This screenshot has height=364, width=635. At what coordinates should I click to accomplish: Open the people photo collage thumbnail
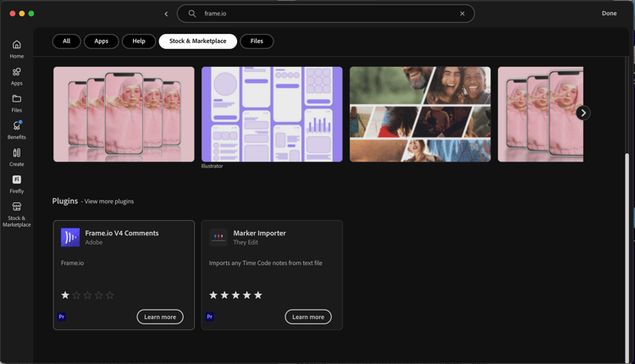420,114
